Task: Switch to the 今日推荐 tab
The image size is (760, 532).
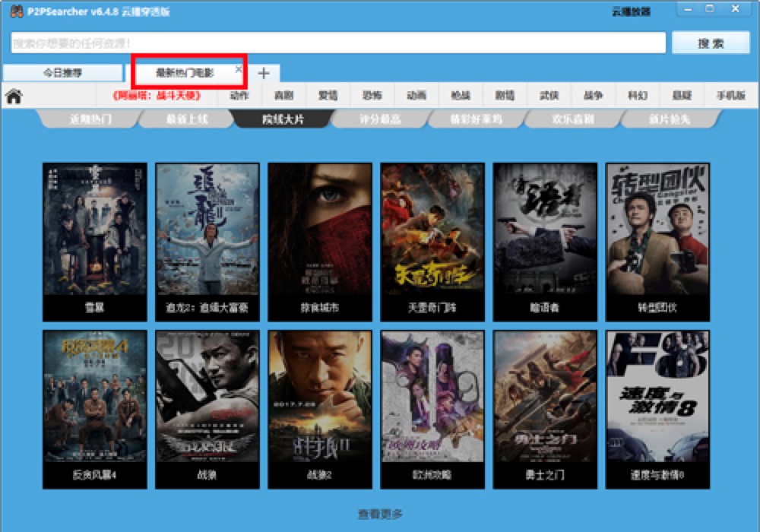Action: [x=62, y=73]
